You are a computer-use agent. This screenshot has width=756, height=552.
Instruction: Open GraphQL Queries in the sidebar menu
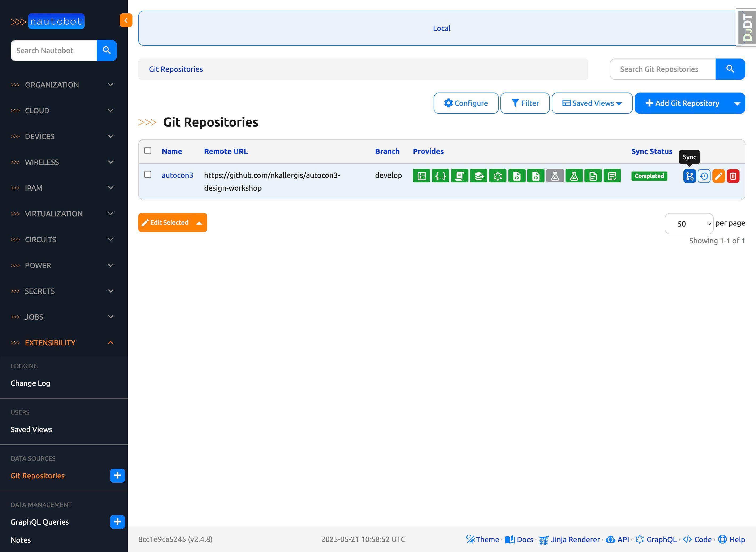(x=40, y=522)
